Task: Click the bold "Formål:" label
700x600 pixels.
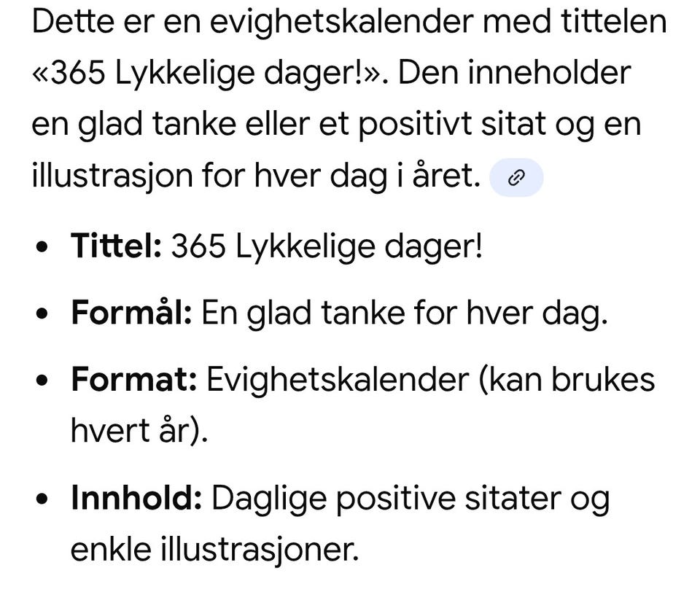Action: click(x=132, y=313)
